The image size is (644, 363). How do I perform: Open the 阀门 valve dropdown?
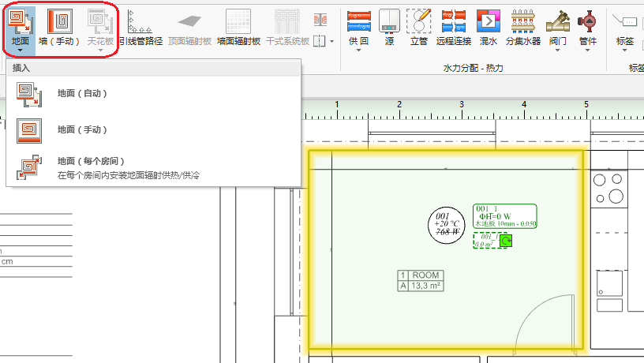[x=557, y=49]
